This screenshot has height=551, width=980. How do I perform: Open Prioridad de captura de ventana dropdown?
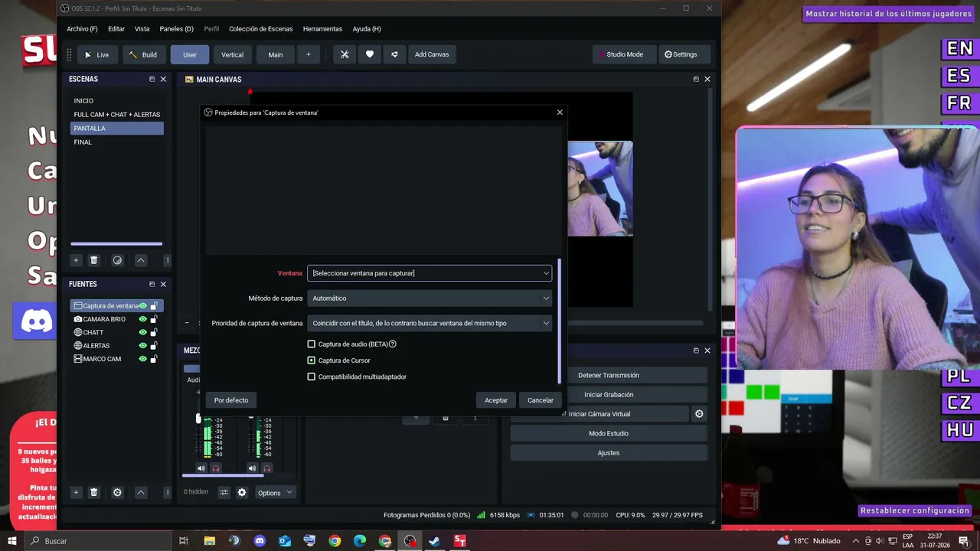pyautogui.click(x=430, y=323)
